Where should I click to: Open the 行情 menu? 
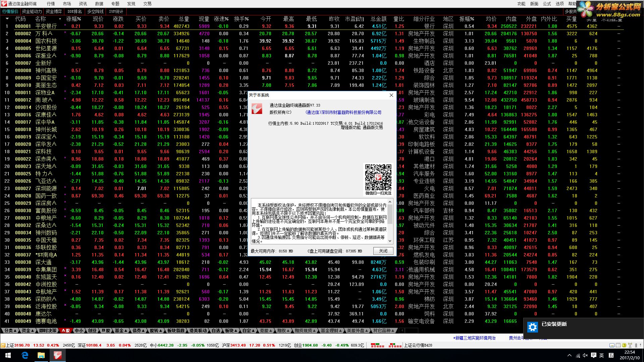tap(51, 4)
